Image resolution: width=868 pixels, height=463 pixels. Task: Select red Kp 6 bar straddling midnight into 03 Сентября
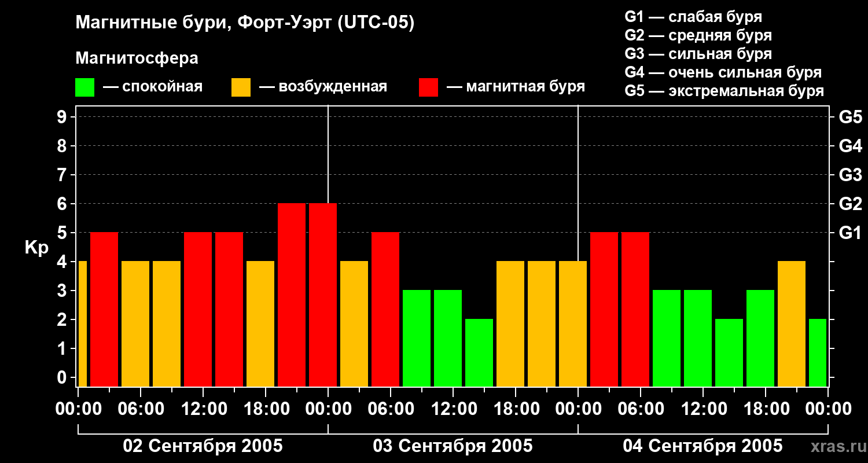(x=323, y=295)
